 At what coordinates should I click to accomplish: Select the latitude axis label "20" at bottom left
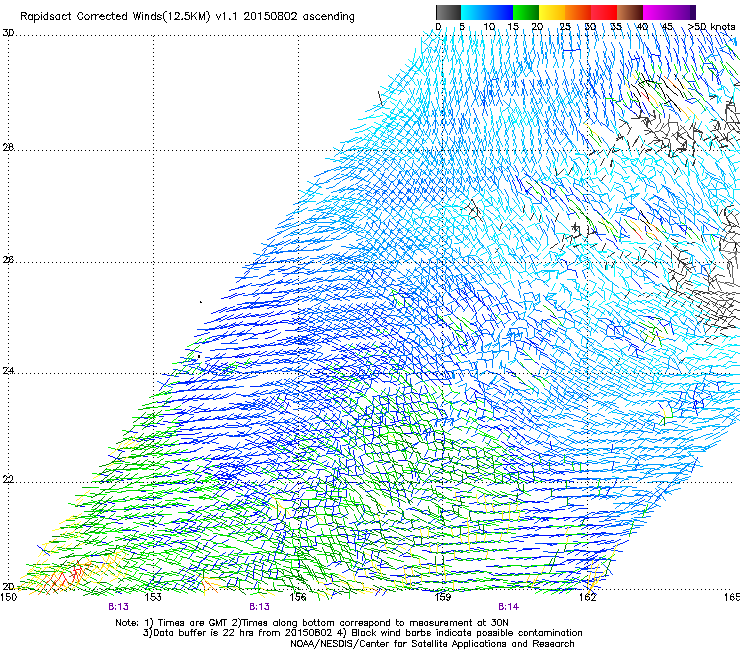coord(8,587)
